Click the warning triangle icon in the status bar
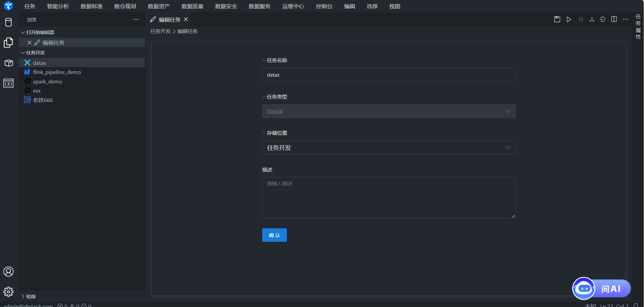 (x=72, y=305)
